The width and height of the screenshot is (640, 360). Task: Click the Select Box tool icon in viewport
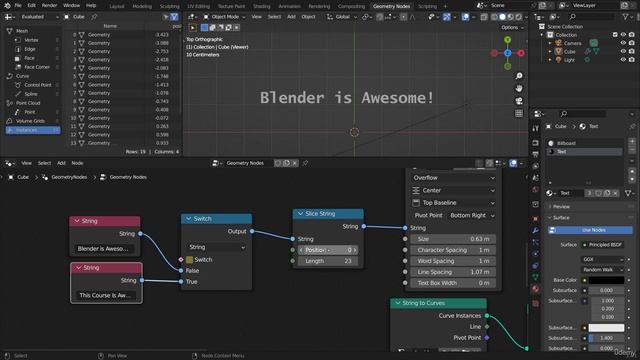point(193,27)
